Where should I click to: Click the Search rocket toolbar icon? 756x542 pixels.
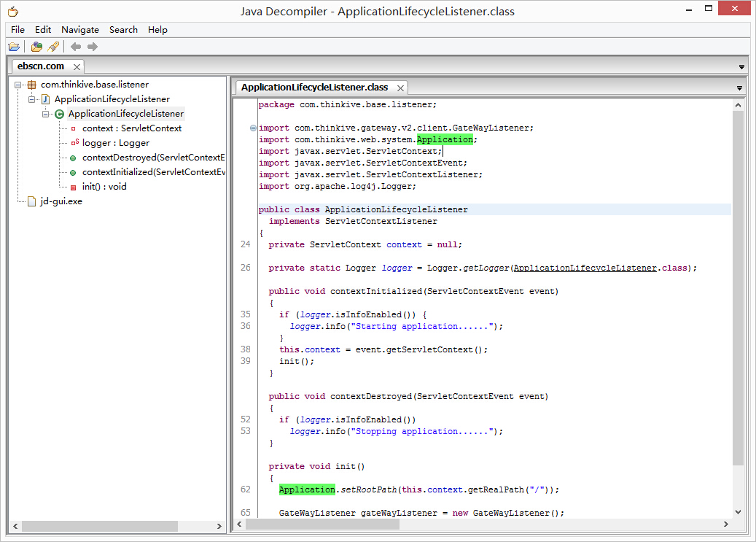pos(53,47)
